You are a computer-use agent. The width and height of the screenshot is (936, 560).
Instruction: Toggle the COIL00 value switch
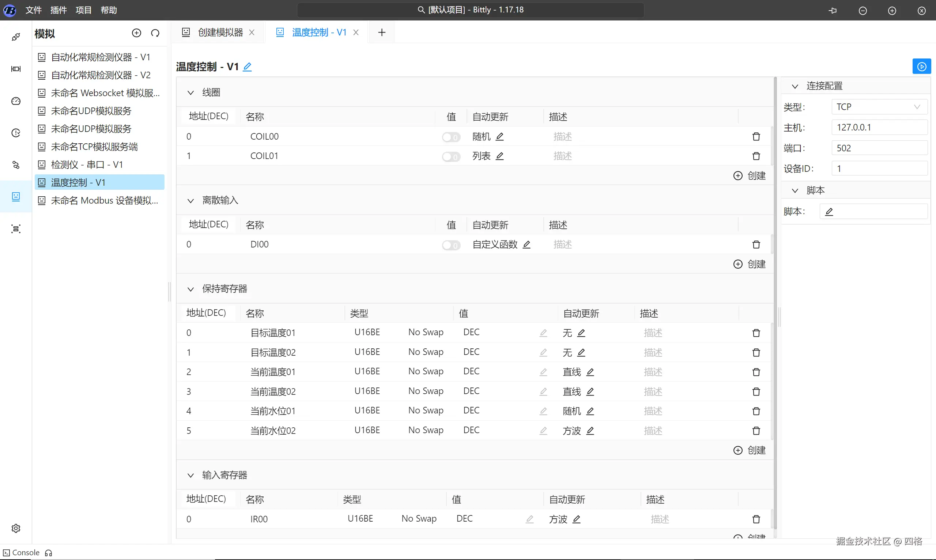[451, 137]
